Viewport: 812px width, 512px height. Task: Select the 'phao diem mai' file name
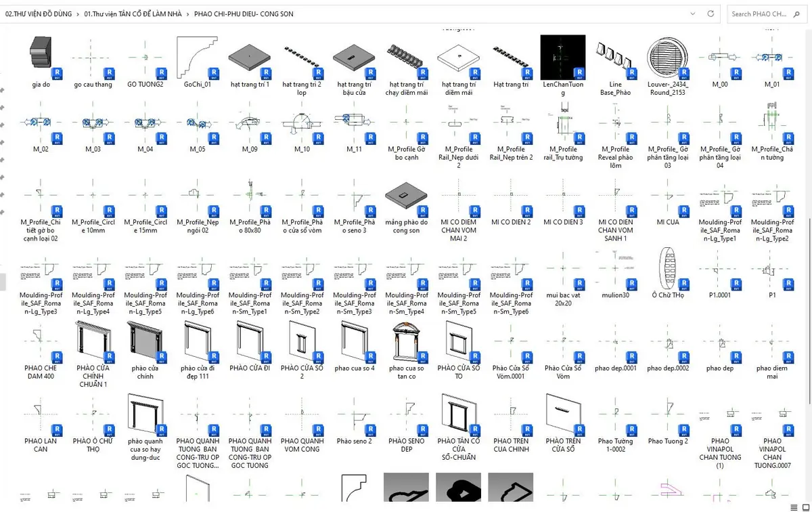pos(771,372)
